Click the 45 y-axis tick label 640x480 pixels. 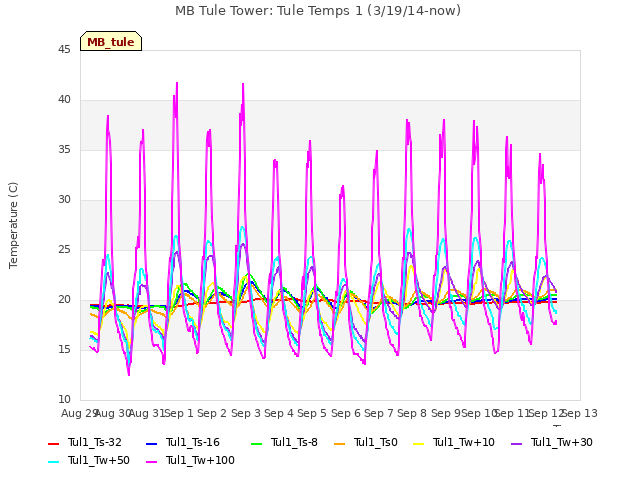tap(64, 50)
